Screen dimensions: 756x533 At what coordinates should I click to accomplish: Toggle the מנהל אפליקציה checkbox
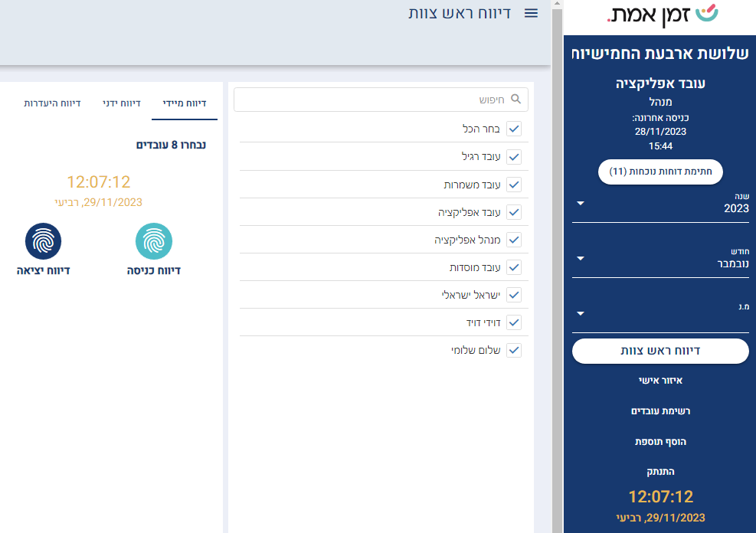pos(514,240)
